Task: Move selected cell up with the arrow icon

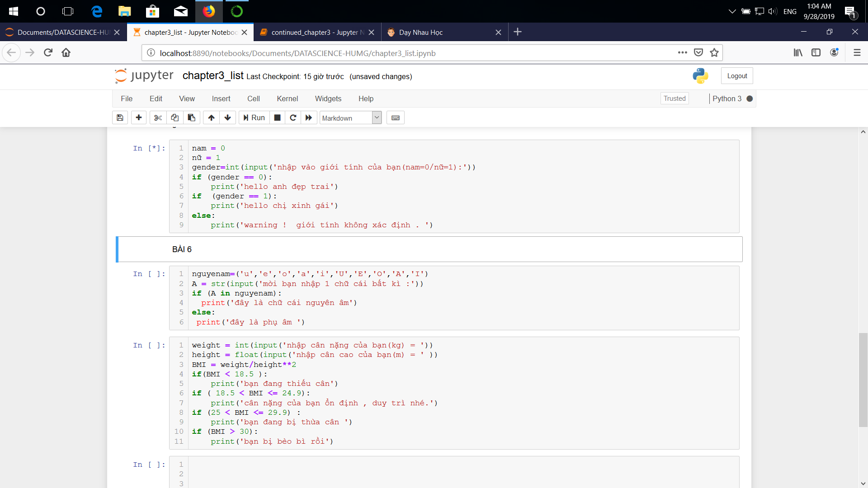Action: pyautogui.click(x=211, y=118)
